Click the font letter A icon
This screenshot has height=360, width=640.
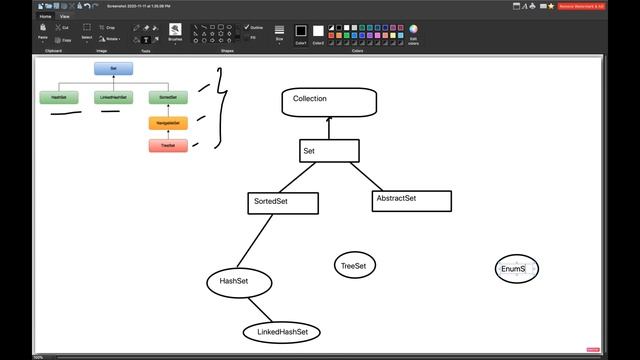[x=524, y=6]
